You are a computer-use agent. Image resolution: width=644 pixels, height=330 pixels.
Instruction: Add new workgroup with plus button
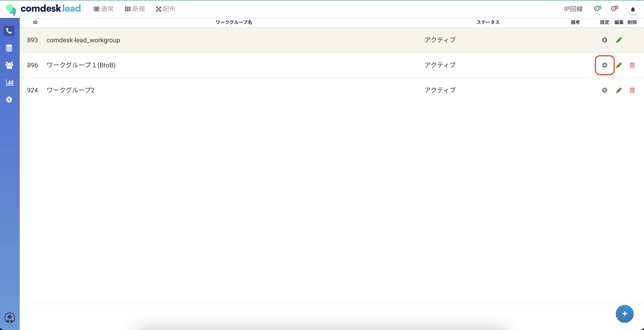click(x=625, y=314)
